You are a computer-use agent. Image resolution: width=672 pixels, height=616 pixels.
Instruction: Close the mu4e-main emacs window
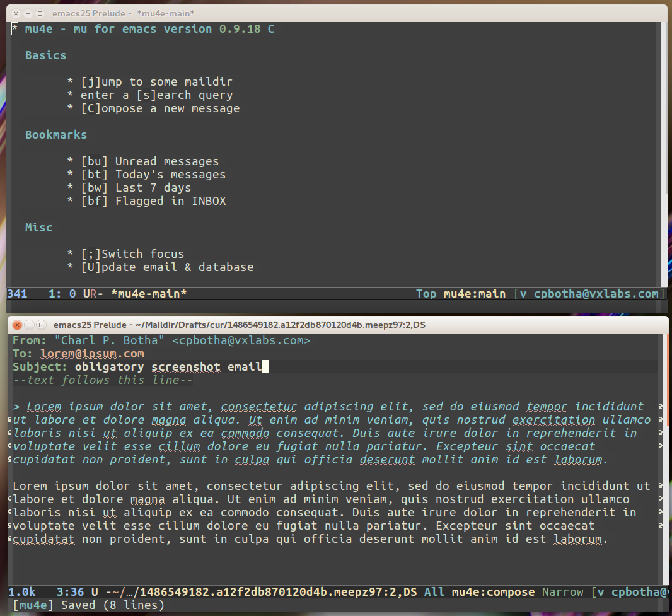(16, 14)
